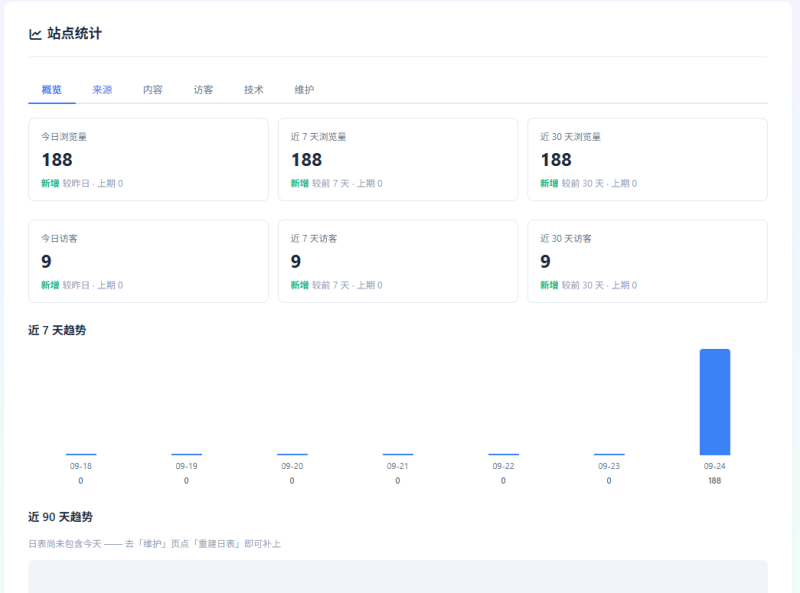This screenshot has height=593, width=800.
Task: Click the tall blue bar for 09-24
Action: click(715, 402)
